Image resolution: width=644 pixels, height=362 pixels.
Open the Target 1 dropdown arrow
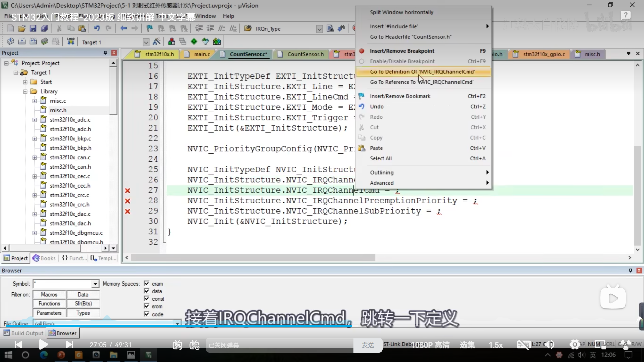[x=146, y=42]
